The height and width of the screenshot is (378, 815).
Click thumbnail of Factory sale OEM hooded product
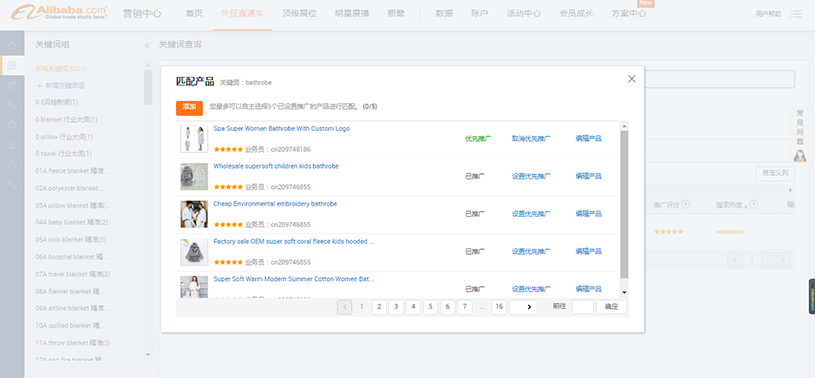[x=194, y=252]
